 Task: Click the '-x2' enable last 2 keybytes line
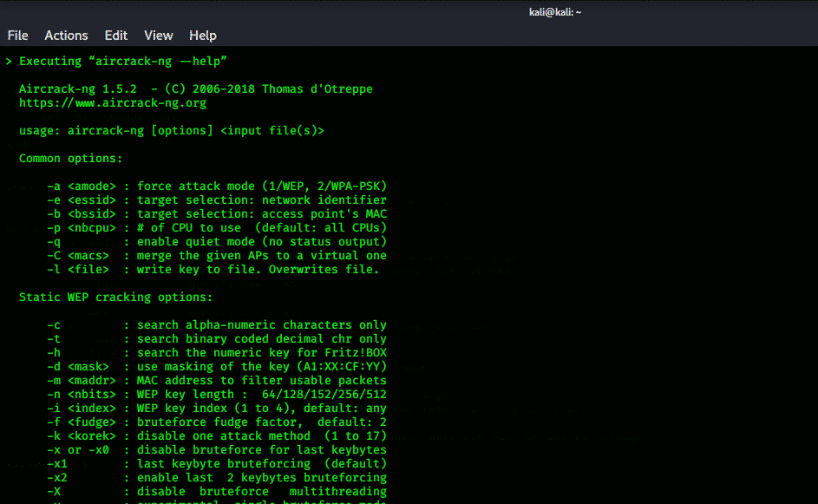click(x=217, y=477)
